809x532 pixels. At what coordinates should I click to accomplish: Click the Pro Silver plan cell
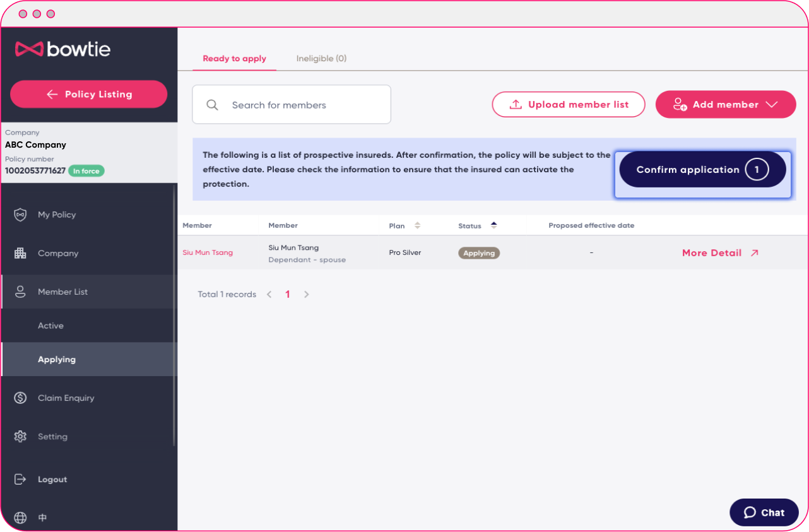point(405,252)
